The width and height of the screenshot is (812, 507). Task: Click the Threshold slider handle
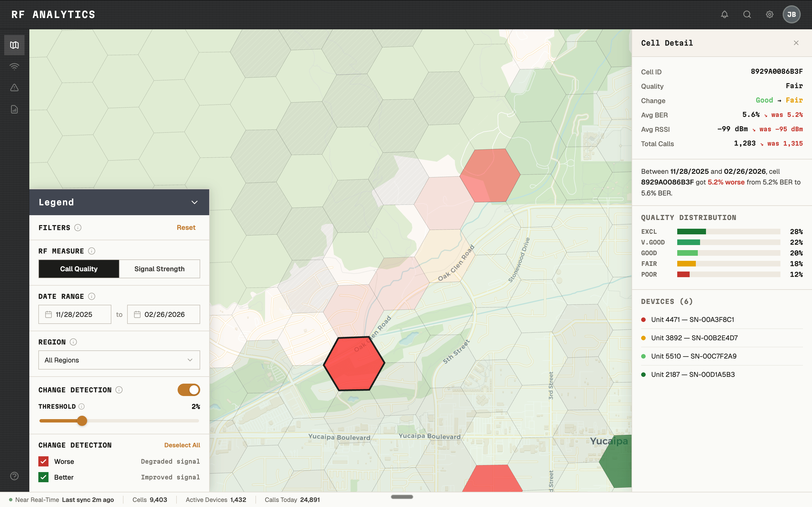(x=82, y=421)
